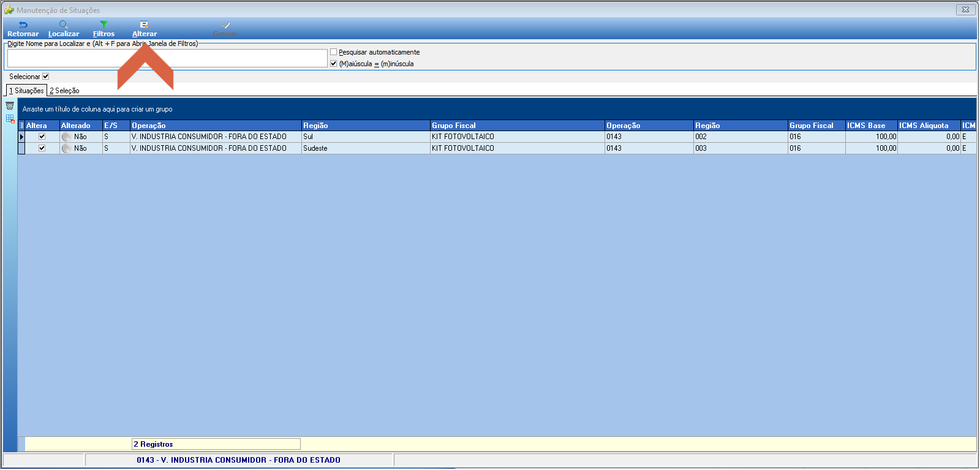Click the 2 Registros footer count
Viewport: 980px width, 470px height.
[x=216, y=444]
